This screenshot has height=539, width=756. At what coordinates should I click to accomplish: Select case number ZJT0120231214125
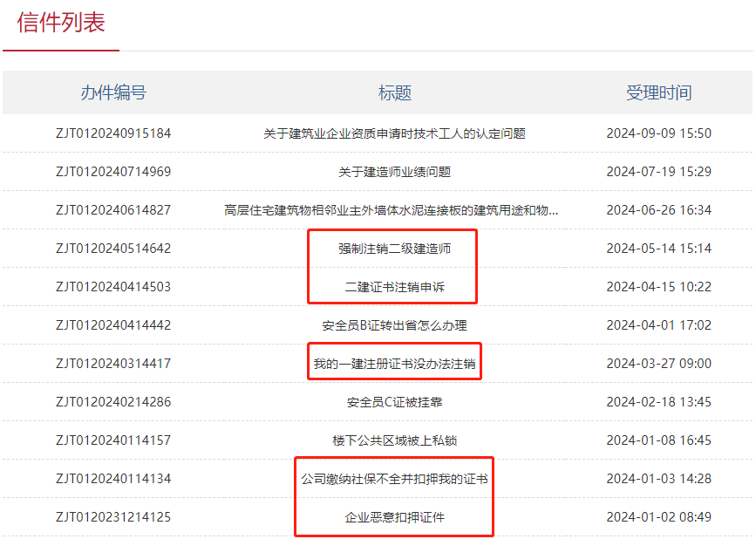(113, 517)
